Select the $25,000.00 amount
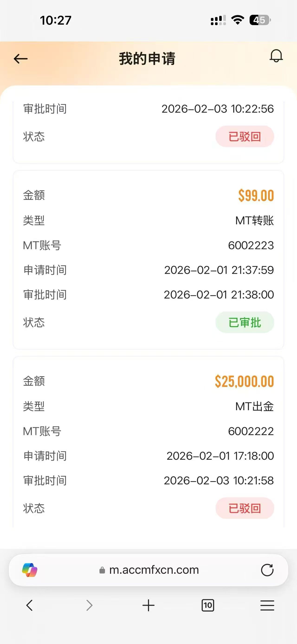Screen dimensions: 297x644 click(x=244, y=381)
